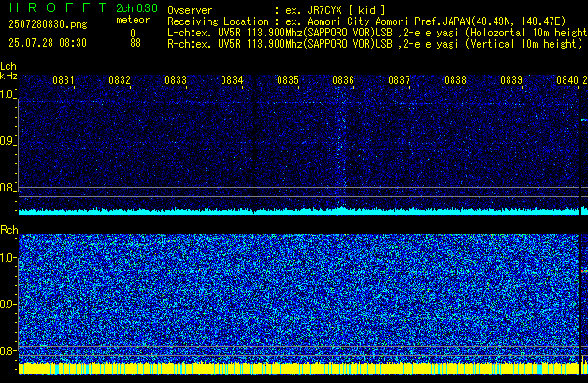Click the Lch channel label
Image resolution: width=588 pixels, height=383 pixels.
[x=8, y=66]
